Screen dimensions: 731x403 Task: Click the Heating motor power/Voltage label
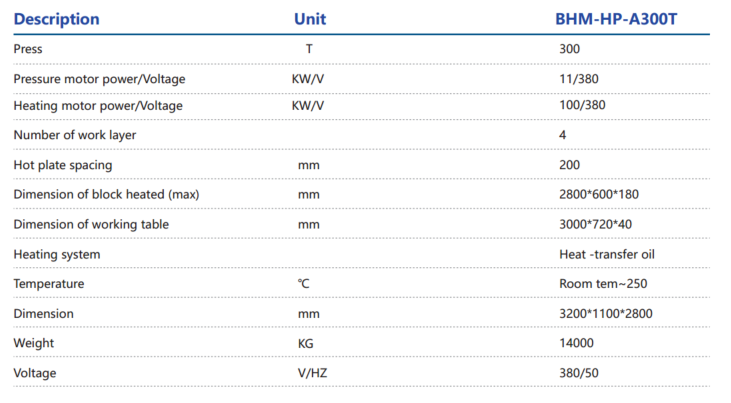pos(98,105)
